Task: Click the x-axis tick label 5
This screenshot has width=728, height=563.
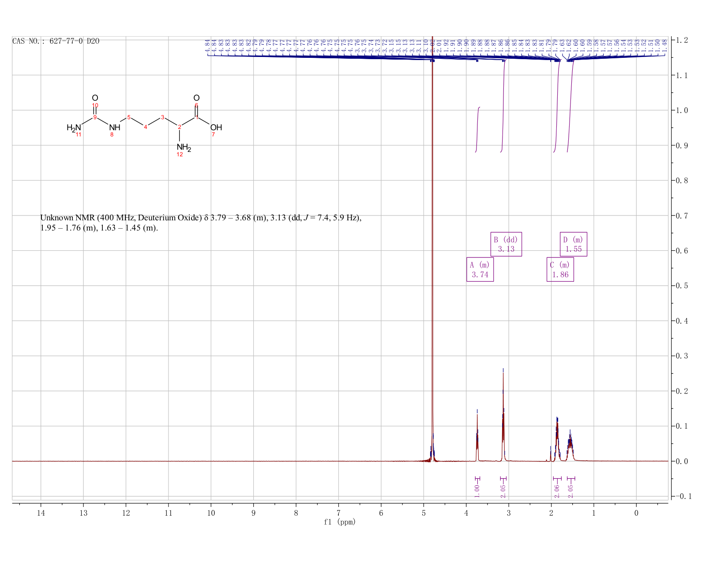Action: click(424, 513)
